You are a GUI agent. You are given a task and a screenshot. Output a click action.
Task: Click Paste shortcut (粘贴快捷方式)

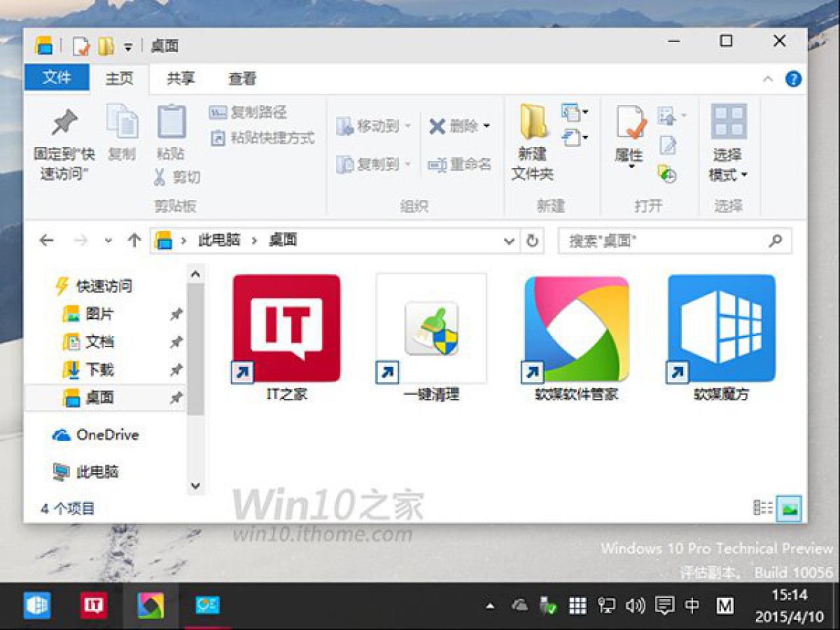[x=262, y=138]
